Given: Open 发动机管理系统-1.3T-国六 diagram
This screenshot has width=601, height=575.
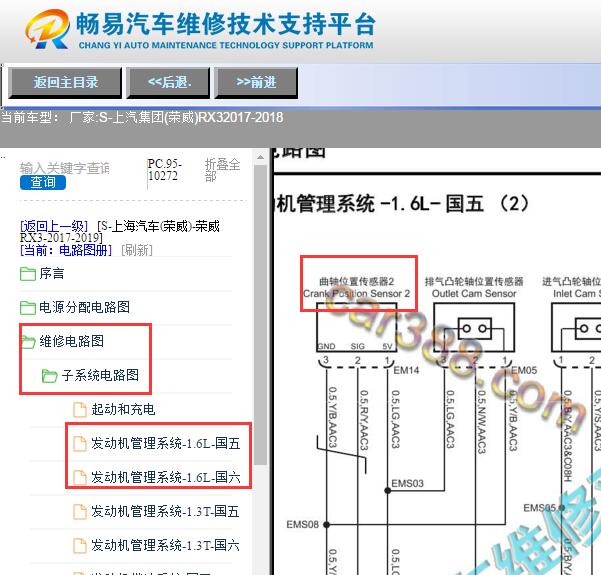Looking at the screenshot, I should coord(165,546).
